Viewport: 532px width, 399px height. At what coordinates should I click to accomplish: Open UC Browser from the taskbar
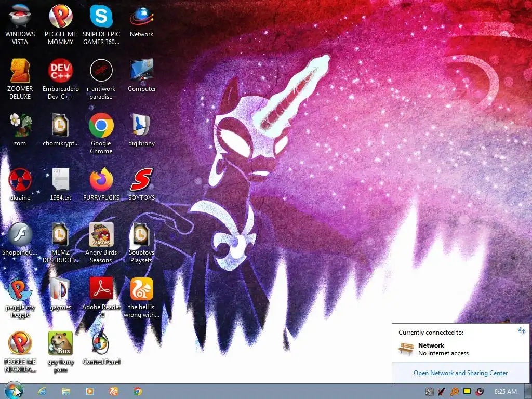[x=114, y=391]
